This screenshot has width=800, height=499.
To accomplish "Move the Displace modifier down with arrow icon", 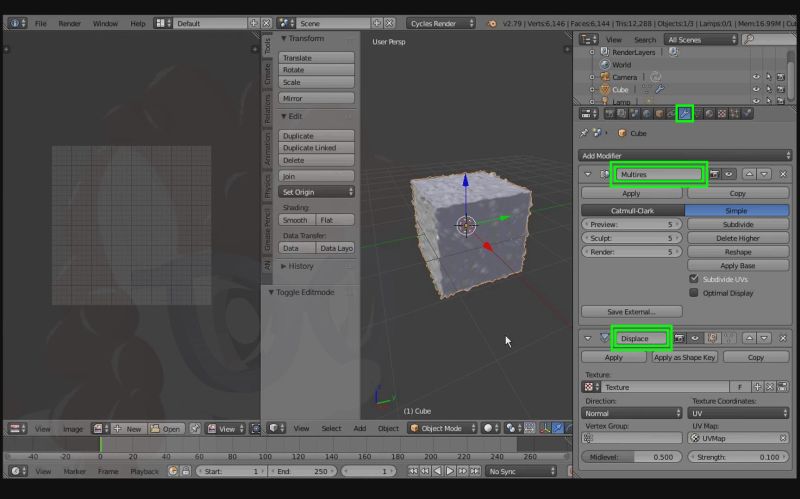I will coord(764,338).
